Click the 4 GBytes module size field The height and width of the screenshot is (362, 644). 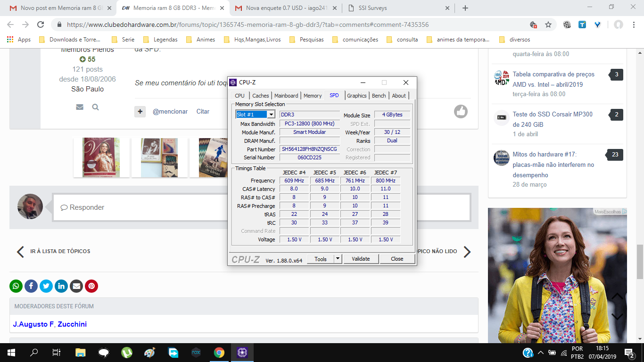(392, 115)
